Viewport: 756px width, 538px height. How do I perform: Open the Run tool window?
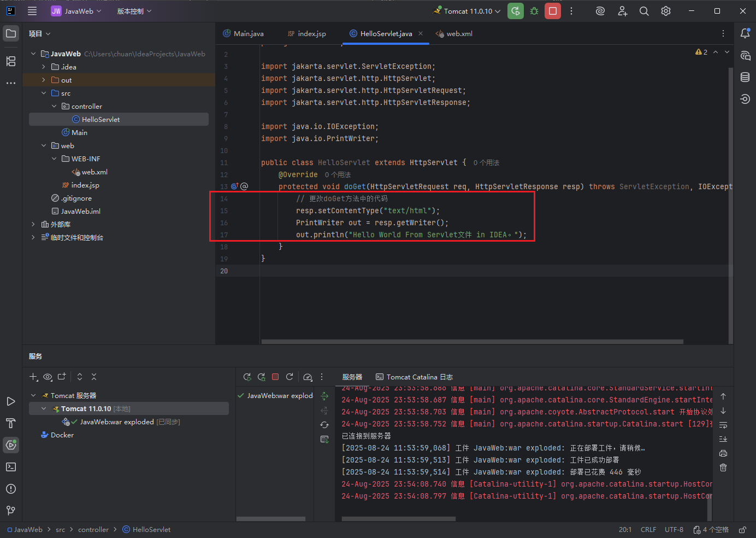[11, 401]
